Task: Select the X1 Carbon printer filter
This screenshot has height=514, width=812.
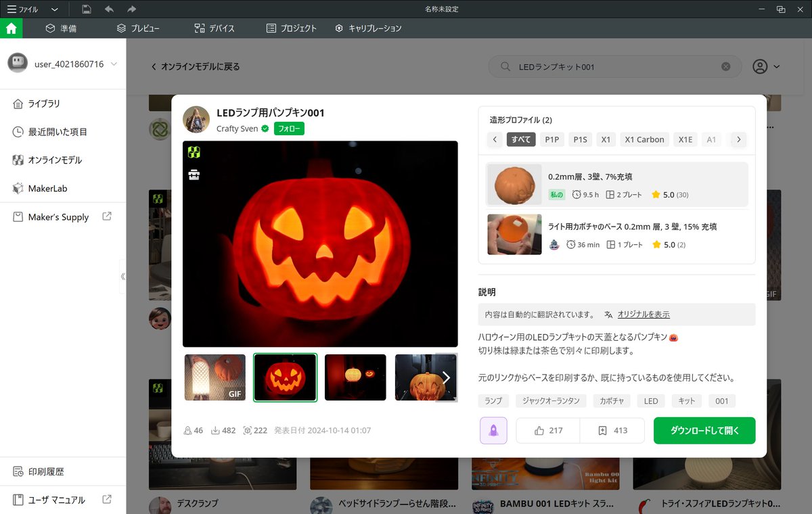Action: pyautogui.click(x=644, y=139)
